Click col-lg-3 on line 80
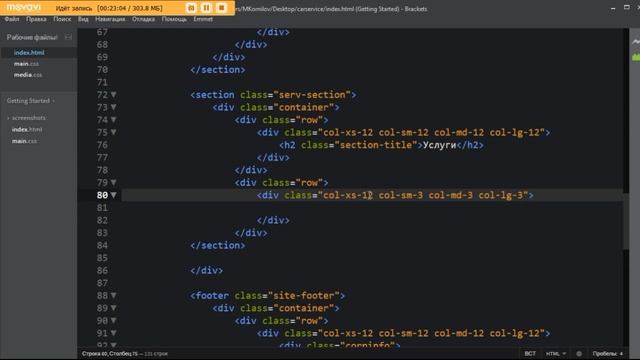This screenshot has width=640, height=360. coord(501,195)
